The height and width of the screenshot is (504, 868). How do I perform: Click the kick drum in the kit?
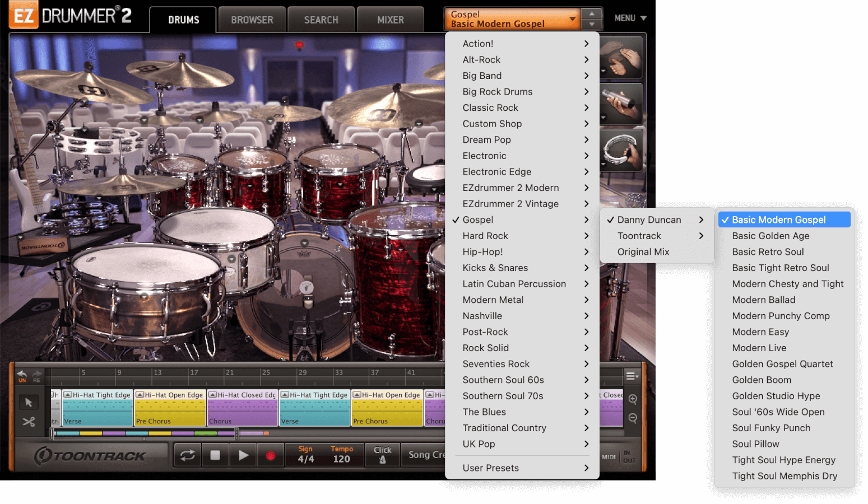tap(305, 291)
